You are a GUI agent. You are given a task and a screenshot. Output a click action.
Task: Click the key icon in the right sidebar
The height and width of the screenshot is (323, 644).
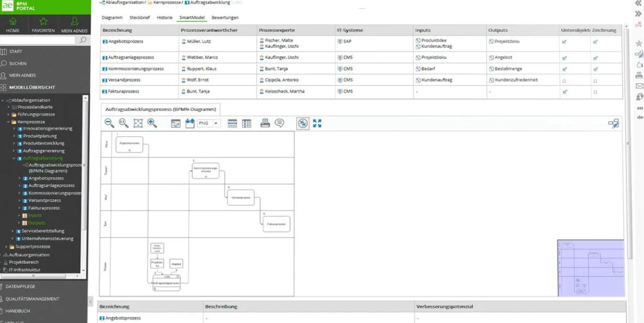638,25
